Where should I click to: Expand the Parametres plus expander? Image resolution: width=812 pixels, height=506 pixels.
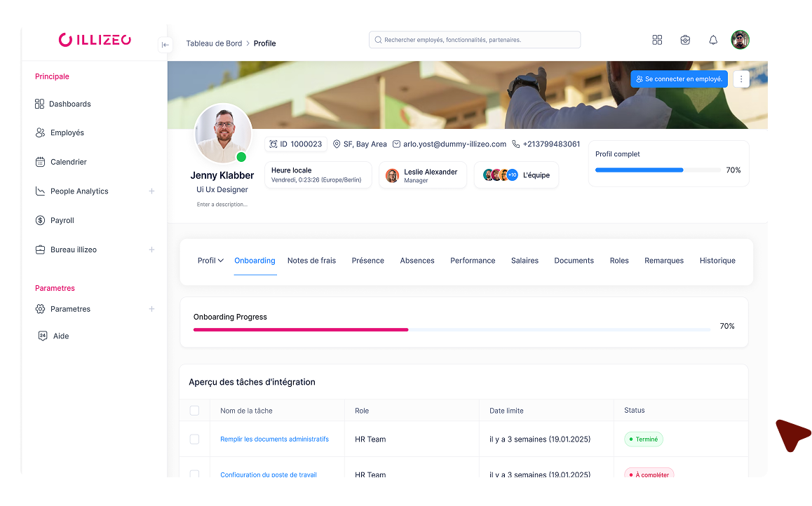pos(152,308)
